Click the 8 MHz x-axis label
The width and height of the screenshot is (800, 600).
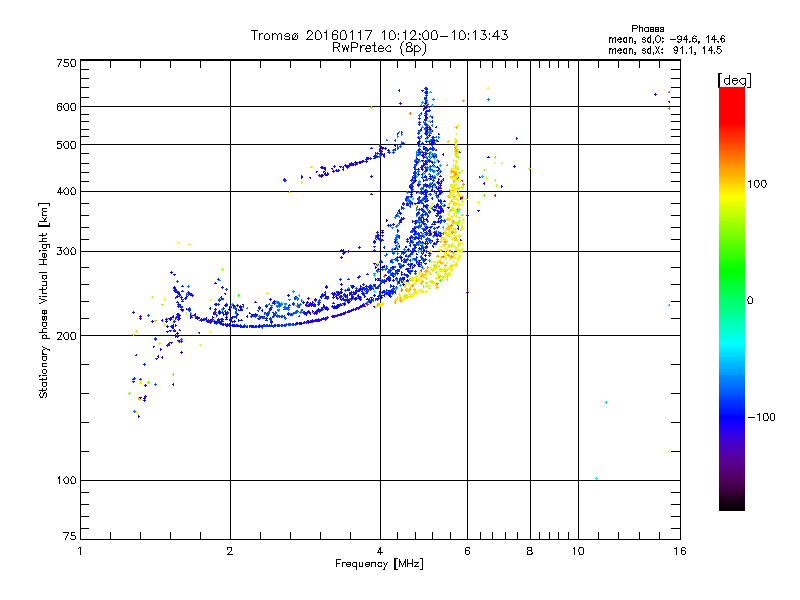coord(530,551)
